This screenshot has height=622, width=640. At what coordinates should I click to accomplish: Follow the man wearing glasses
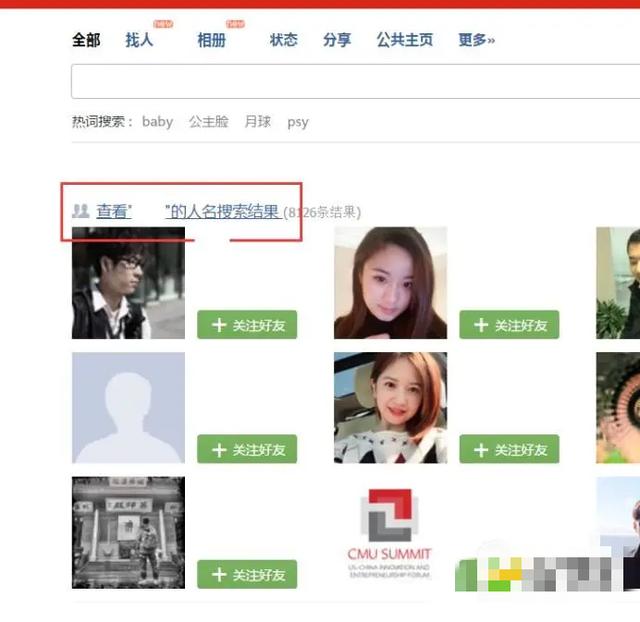(247, 325)
